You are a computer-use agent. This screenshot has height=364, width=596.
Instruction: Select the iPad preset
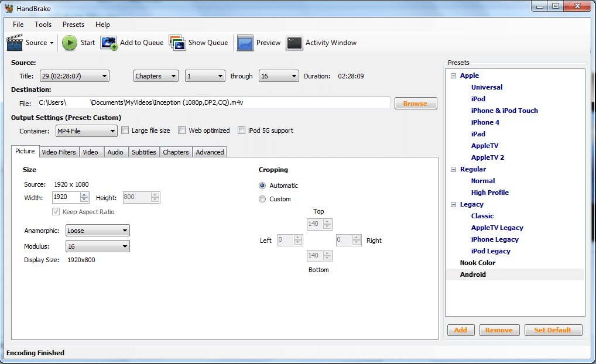(478, 134)
